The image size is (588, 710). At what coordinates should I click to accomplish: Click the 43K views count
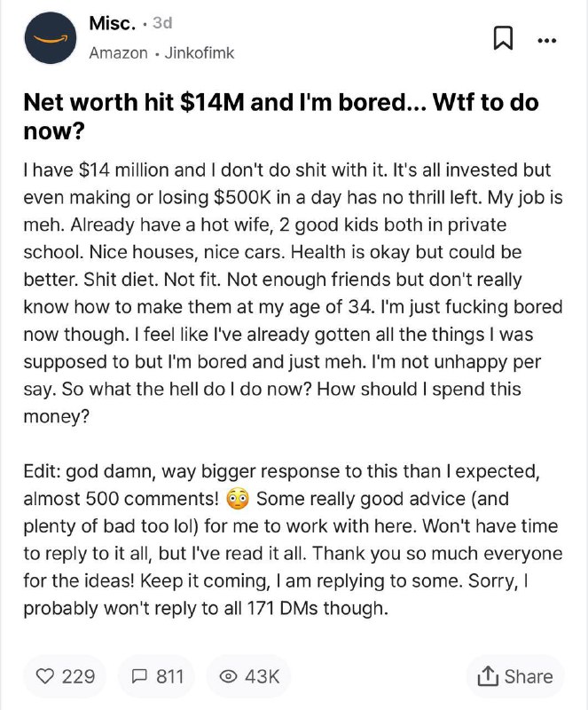(263, 676)
